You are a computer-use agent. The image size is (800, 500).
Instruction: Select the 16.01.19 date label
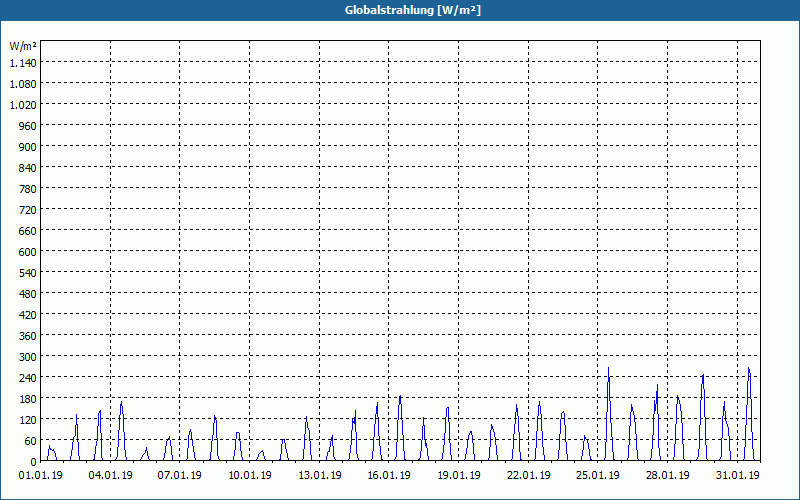coord(389,476)
